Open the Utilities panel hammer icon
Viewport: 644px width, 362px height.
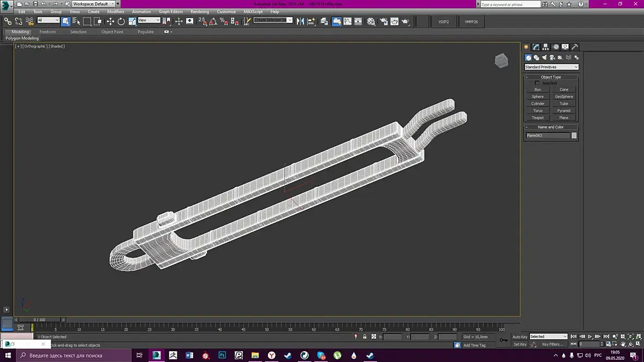[x=575, y=47]
